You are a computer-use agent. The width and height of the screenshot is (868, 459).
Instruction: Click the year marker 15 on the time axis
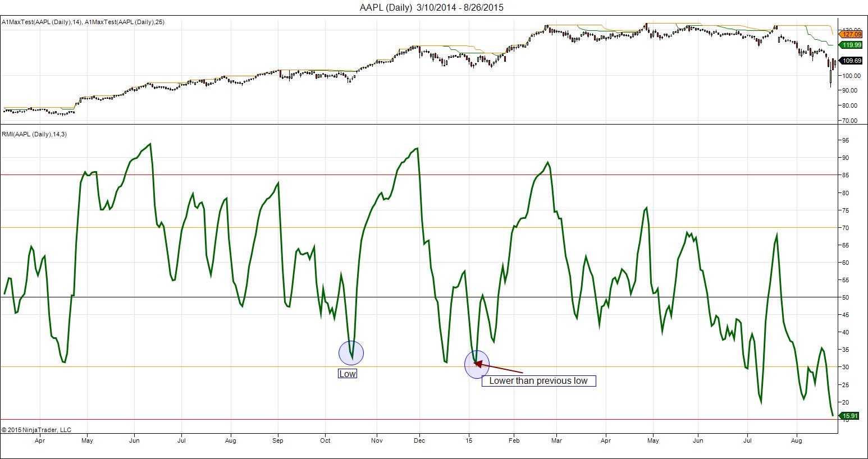(x=469, y=441)
